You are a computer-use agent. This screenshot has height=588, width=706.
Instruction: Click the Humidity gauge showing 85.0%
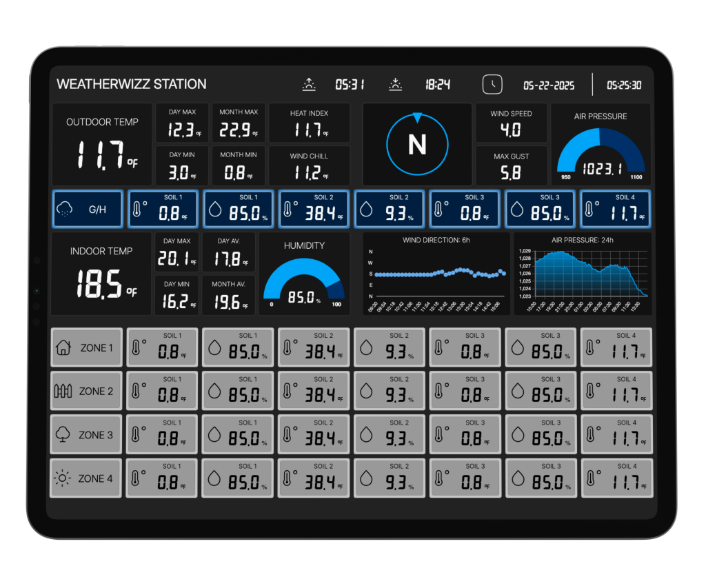click(x=303, y=274)
